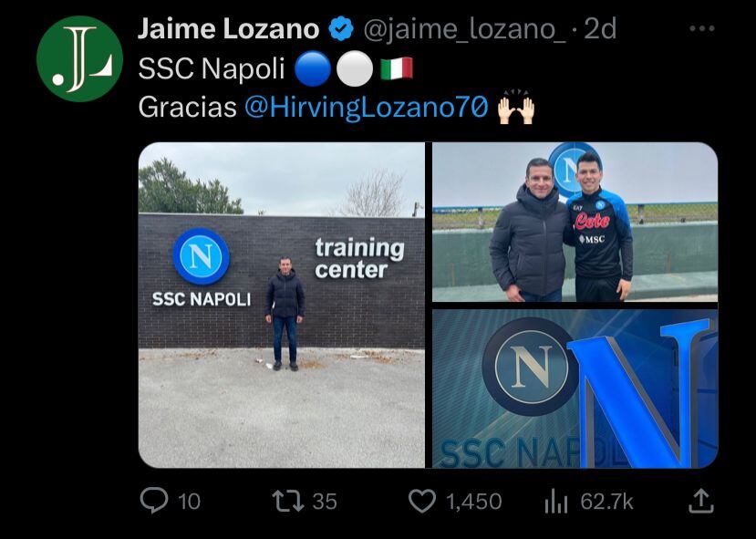Open the @HirvingLozano70 mention link
756x539 pixels.
(x=367, y=107)
